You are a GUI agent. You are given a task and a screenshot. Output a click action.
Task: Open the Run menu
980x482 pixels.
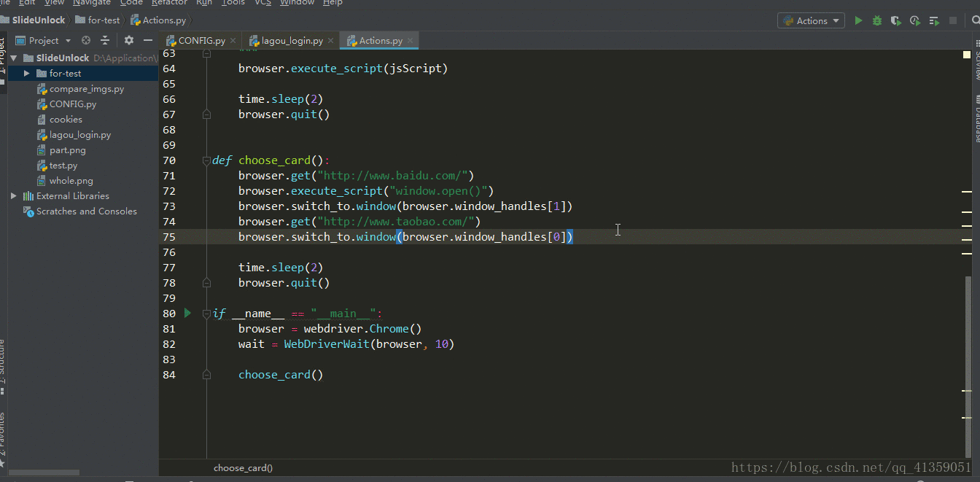click(204, 3)
